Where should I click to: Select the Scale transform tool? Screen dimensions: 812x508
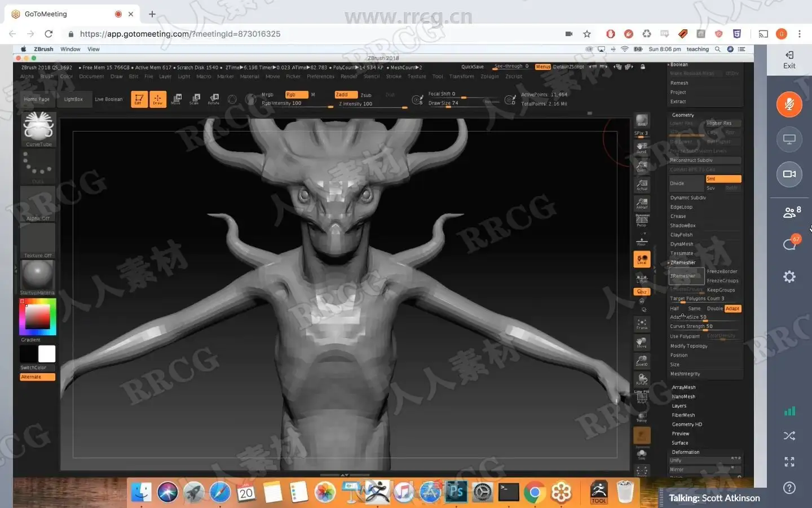[x=195, y=99]
